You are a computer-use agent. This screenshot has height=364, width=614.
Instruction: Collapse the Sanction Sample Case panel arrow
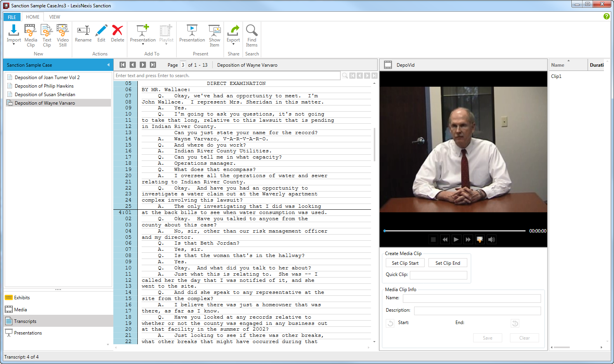(108, 65)
